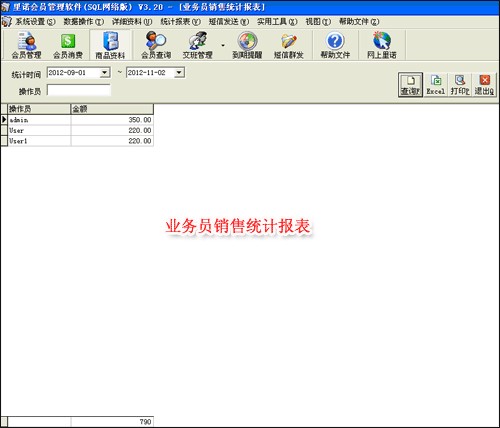Image resolution: width=500 pixels, height=428 pixels.
Task: Open 统计报表 menu
Action: (180, 22)
